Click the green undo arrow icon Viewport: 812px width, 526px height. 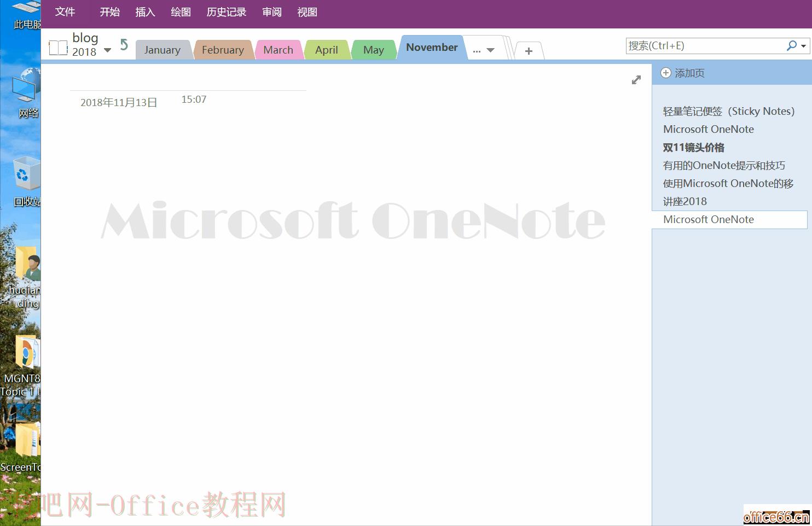[124, 45]
